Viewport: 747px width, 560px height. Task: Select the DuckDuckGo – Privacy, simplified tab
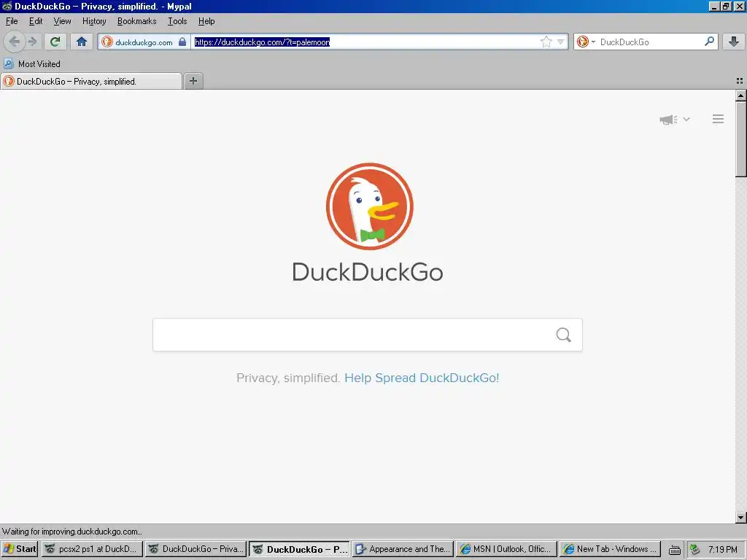click(91, 82)
